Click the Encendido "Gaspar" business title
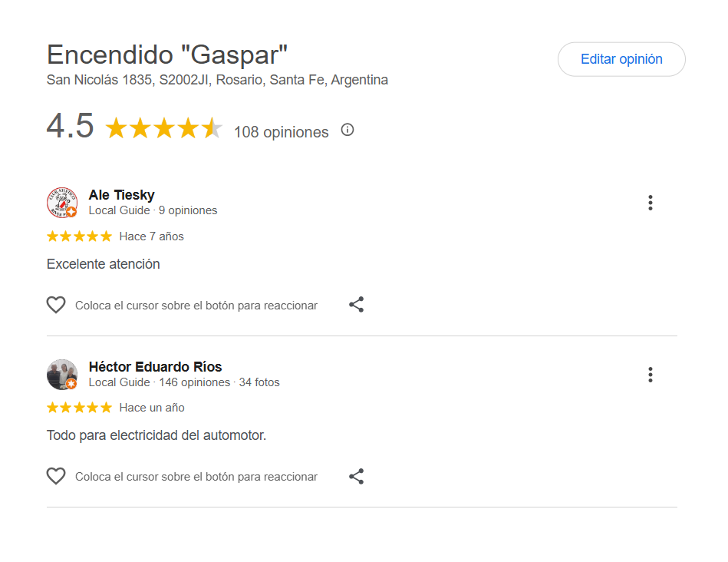The image size is (728, 562). coord(167,55)
